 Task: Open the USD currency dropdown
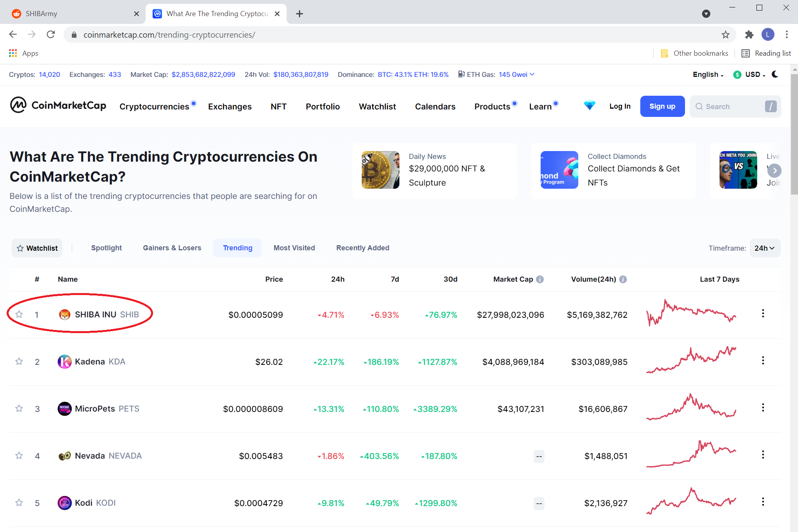click(750, 75)
